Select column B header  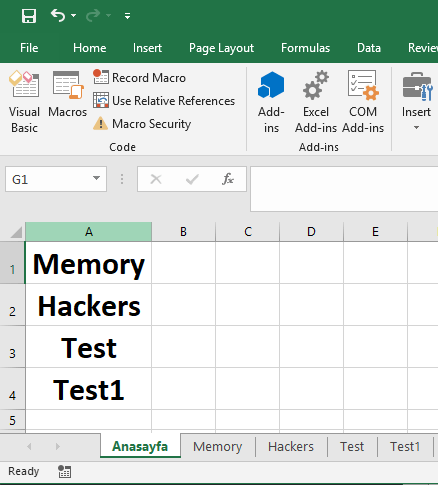point(183,232)
